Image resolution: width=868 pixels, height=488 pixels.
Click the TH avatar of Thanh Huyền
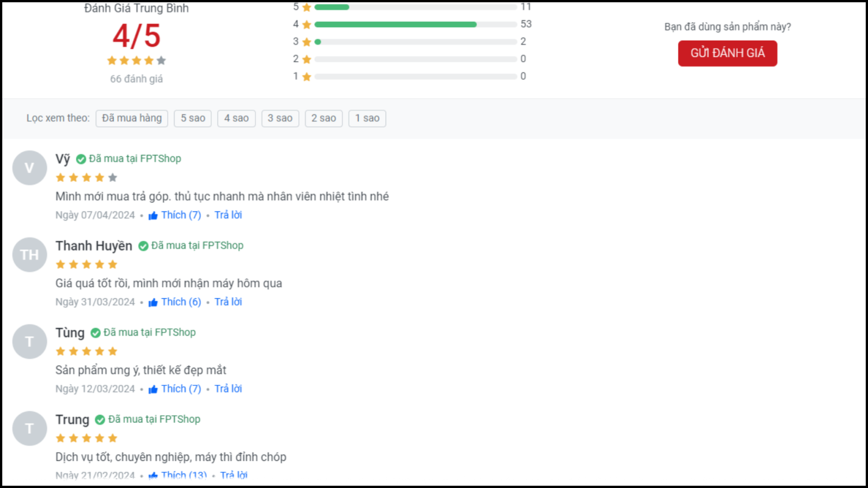[x=30, y=254]
